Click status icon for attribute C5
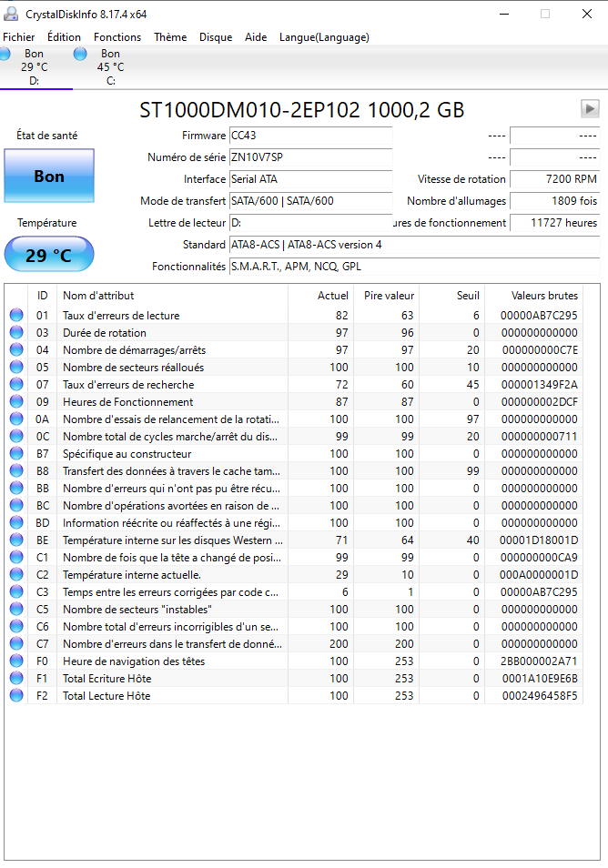 tap(16, 609)
